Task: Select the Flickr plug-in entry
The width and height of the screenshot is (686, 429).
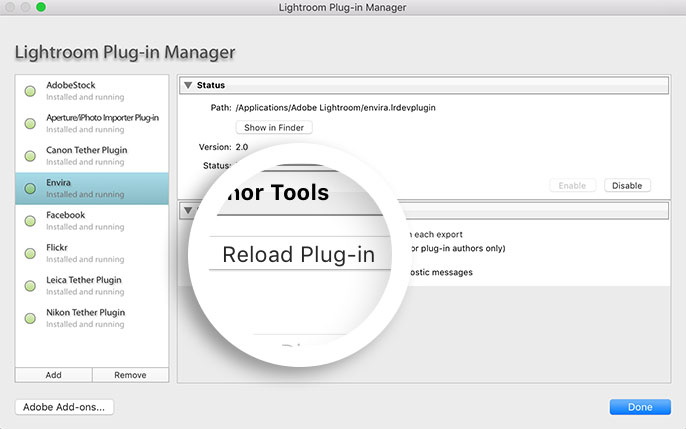Action: [92, 253]
